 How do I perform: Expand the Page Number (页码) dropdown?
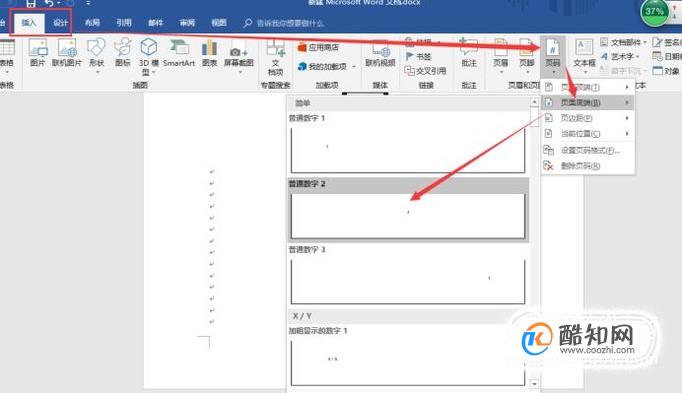coord(553,56)
